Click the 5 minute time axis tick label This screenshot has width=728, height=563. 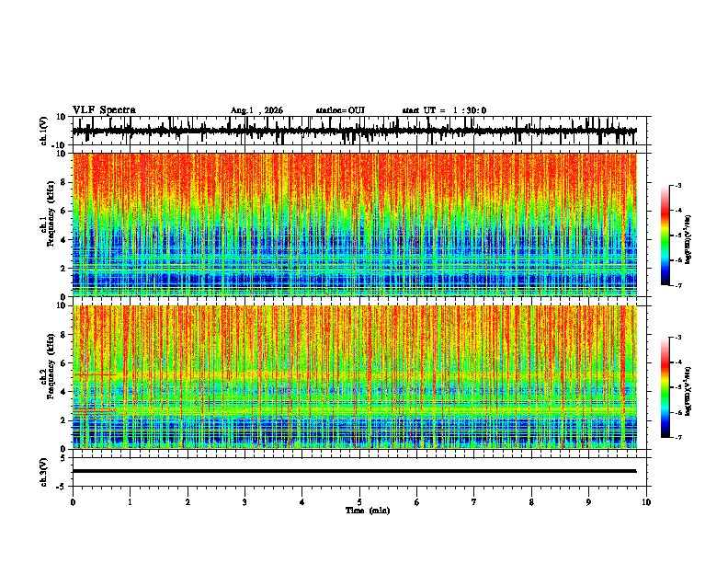tap(359, 502)
